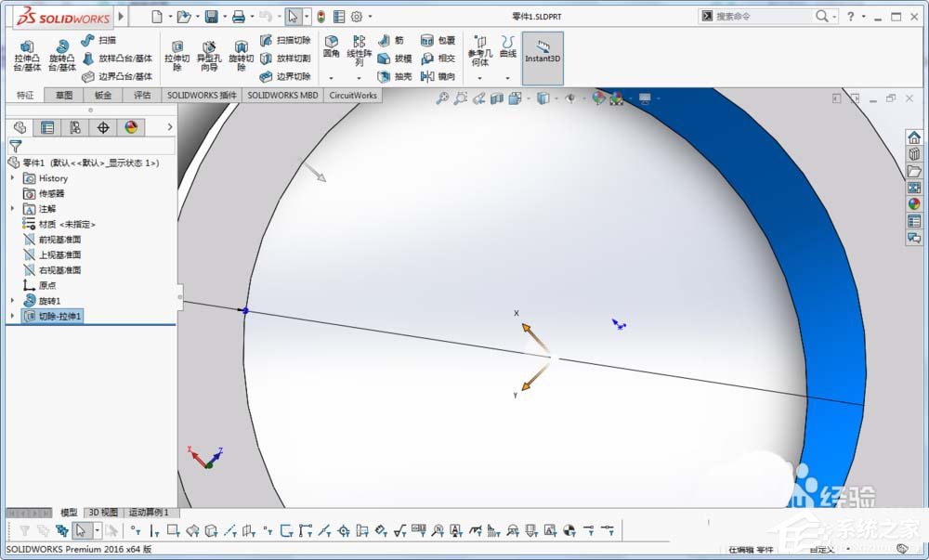
Task: Toggle the selection arrow tool in top toolbar
Action: [293, 16]
